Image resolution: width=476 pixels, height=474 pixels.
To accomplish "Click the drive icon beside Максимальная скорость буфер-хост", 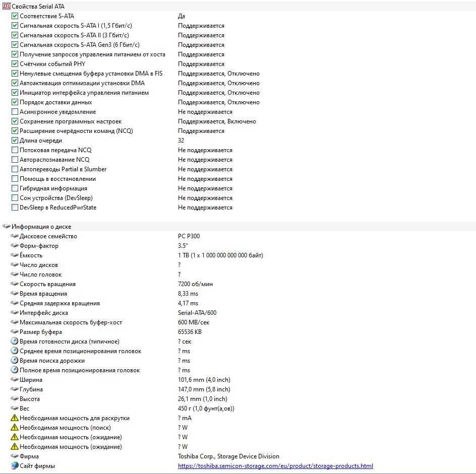I will pyautogui.click(x=14, y=322).
